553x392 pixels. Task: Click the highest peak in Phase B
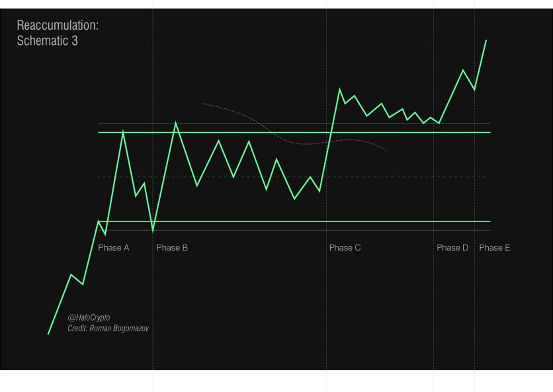176,123
